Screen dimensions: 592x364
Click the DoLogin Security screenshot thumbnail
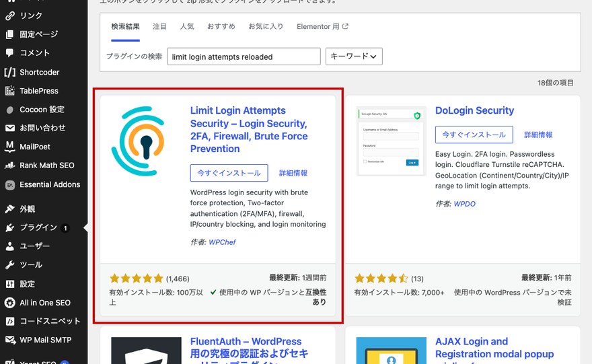(391, 141)
